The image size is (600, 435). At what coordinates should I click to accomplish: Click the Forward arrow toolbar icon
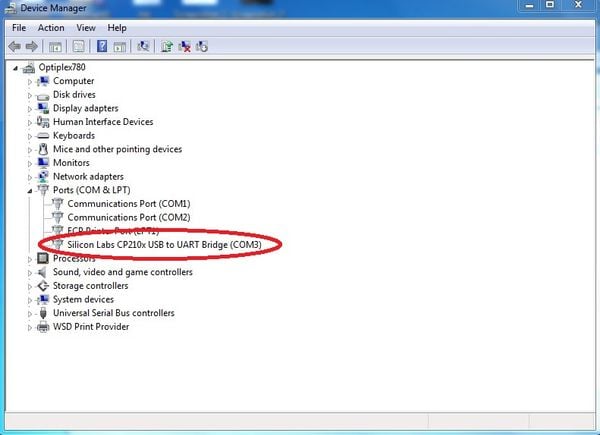click(32, 46)
